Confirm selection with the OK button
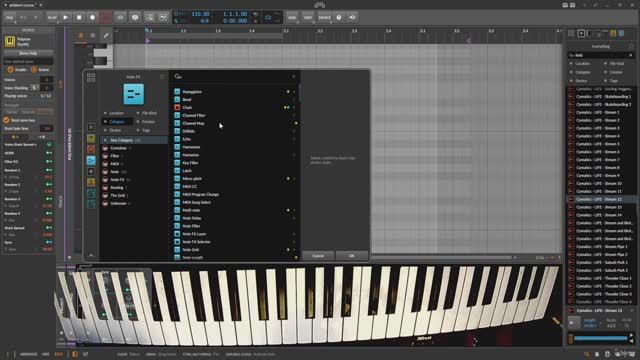The image size is (640, 360). 351,256
